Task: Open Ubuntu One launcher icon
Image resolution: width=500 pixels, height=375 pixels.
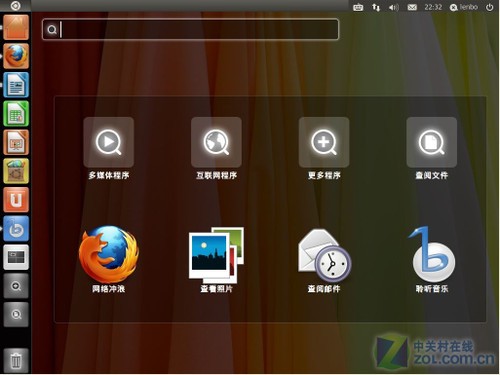Action: [16, 200]
